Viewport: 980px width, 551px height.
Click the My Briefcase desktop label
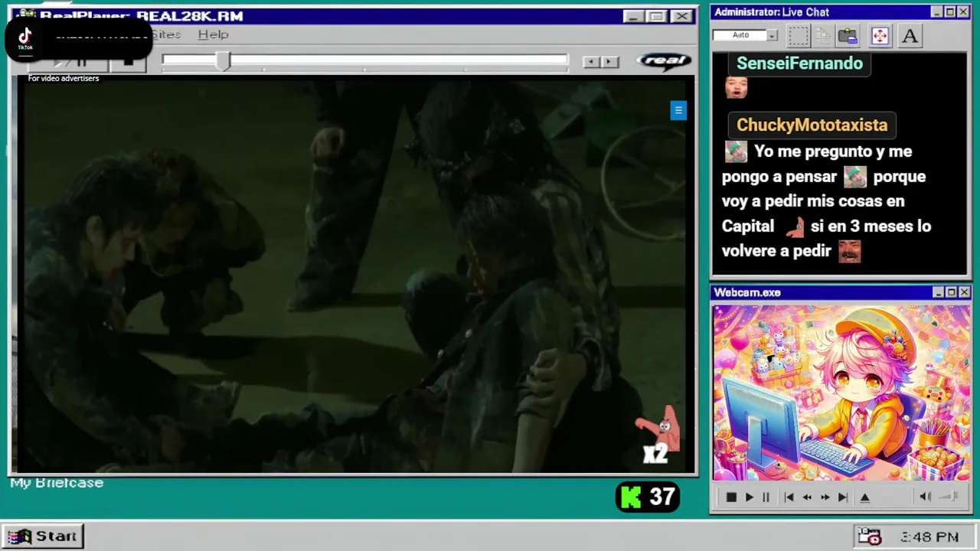(57, 483)
